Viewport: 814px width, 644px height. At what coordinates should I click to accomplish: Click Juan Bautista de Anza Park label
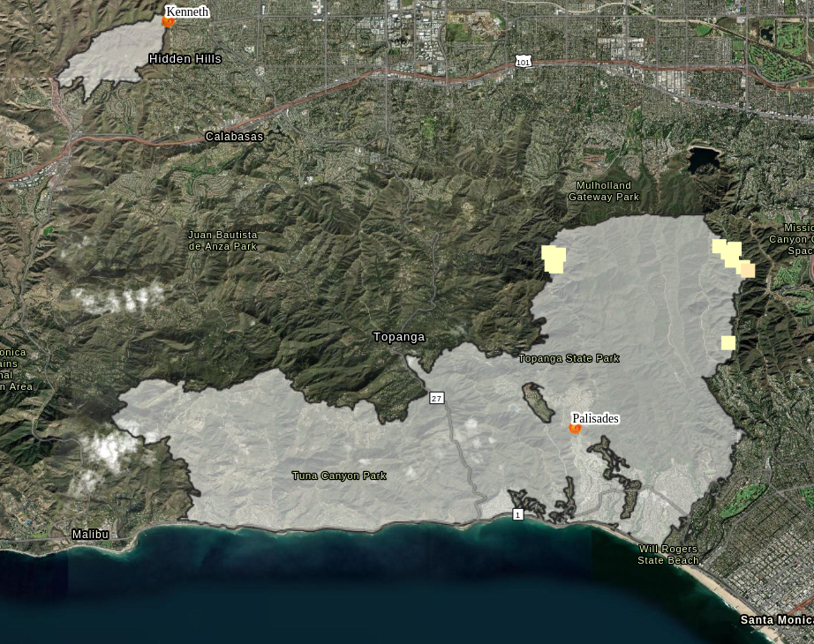222,241
